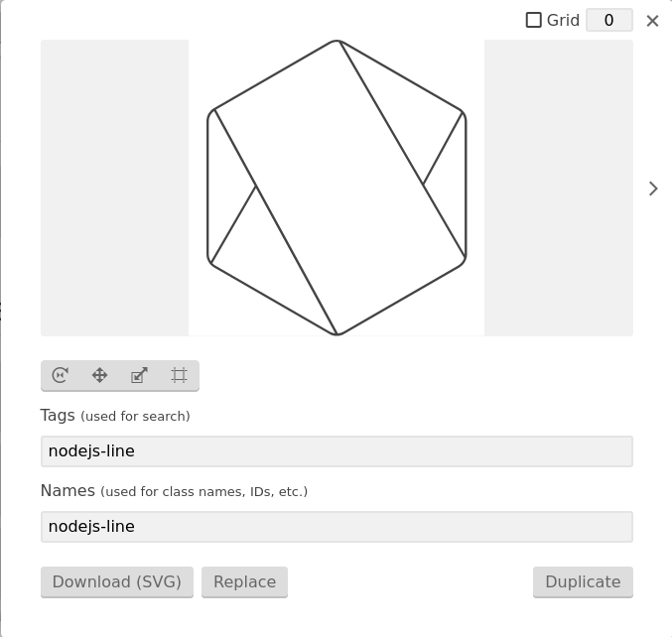Screen dimensions: 672x637
Task: Select the move icon tool
Action: (x=100, y=375)
